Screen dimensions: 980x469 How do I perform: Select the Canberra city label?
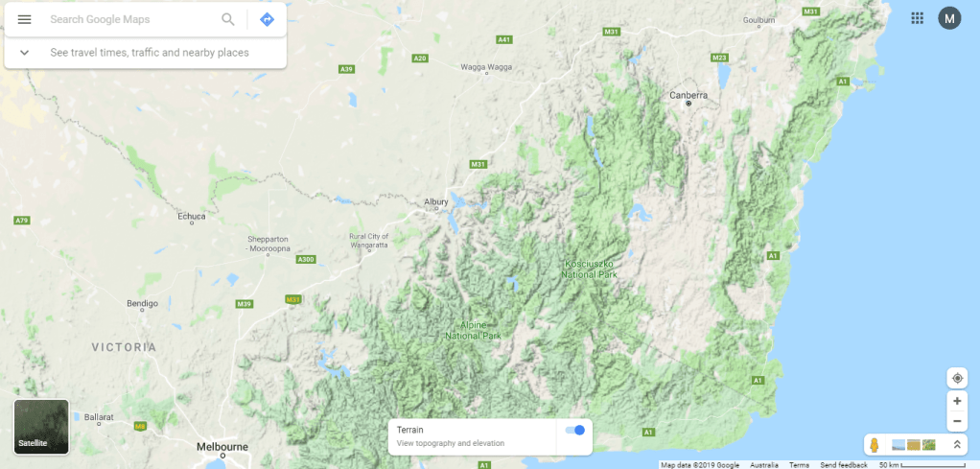tap(688, 96)
